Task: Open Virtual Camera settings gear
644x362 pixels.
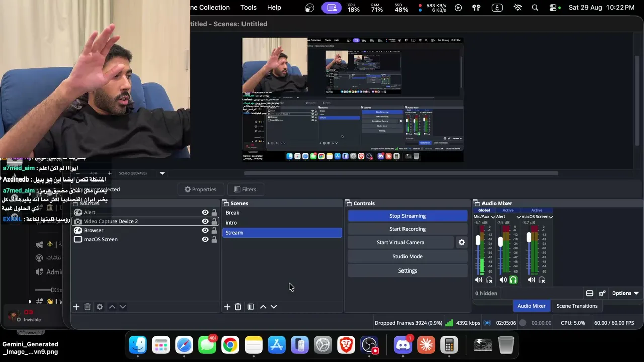Action: [462, 242]
